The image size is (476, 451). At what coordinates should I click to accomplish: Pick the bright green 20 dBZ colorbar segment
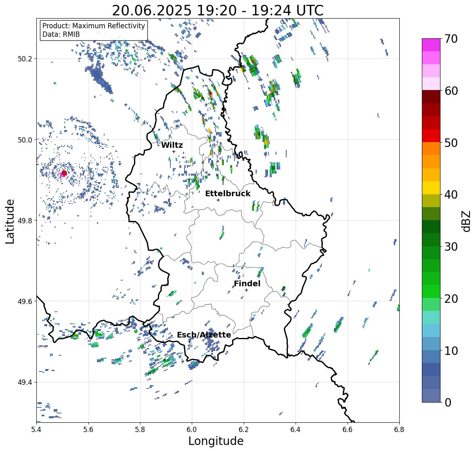click(431, 292)
